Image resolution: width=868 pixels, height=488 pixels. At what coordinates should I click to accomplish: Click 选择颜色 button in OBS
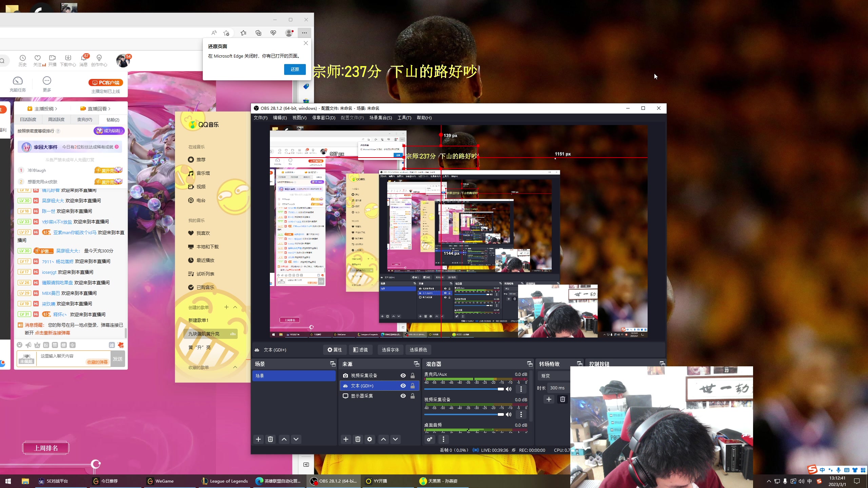(x=418, y=350)
